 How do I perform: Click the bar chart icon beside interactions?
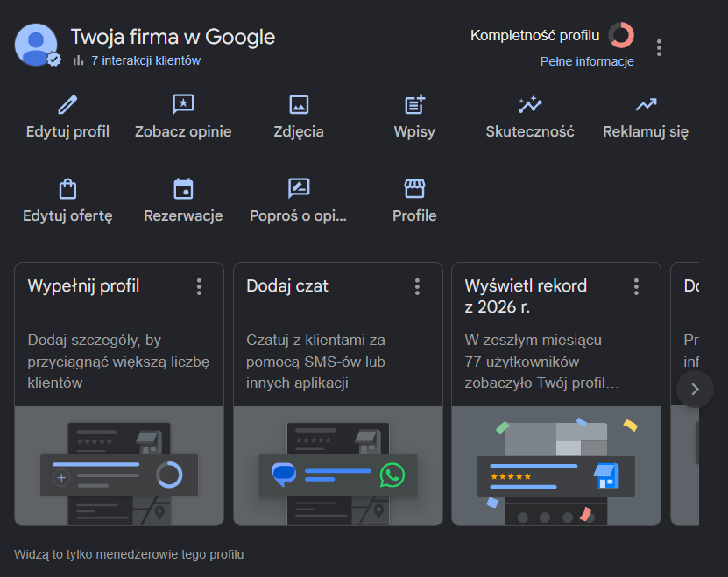tap(79, 60)
